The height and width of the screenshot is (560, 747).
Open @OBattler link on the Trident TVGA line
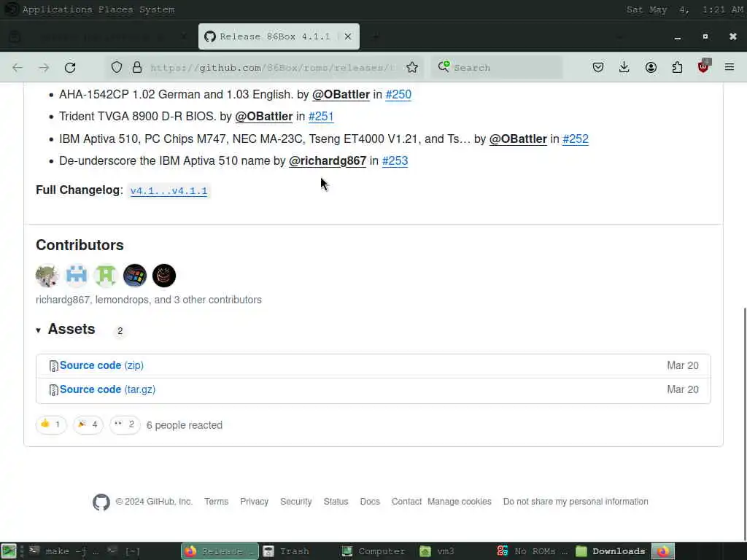point(263,116)
